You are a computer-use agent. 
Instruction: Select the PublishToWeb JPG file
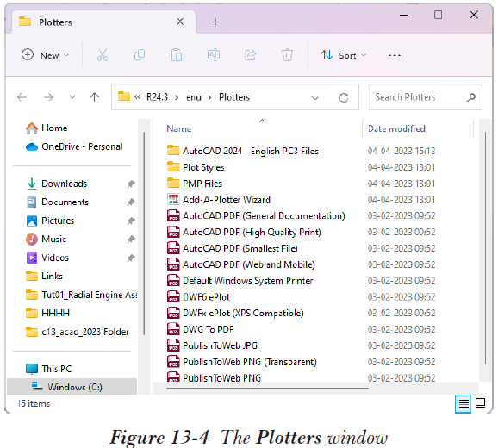[212, 345]
